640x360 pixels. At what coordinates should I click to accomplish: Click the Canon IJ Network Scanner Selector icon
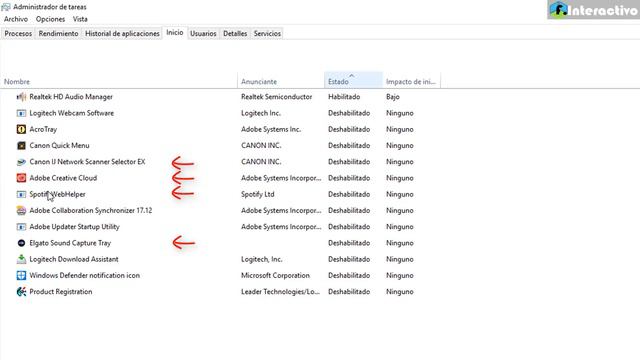[x=21, y=162]
